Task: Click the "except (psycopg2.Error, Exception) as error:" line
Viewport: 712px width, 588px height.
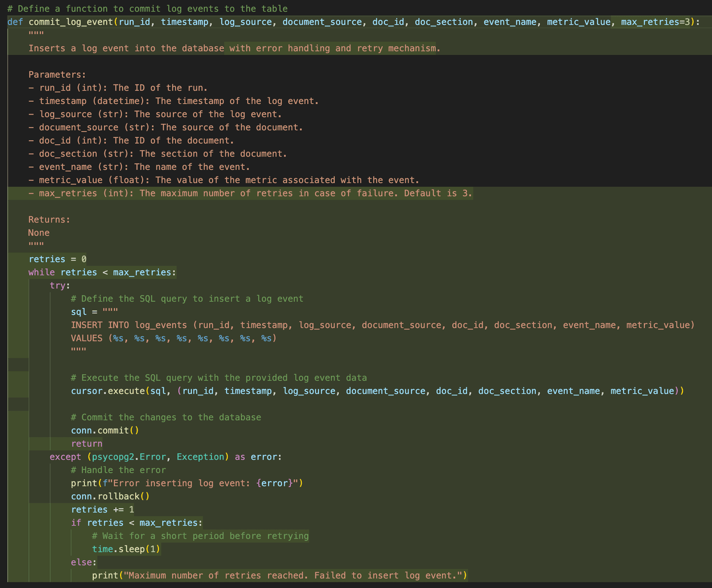Action: 165,457
